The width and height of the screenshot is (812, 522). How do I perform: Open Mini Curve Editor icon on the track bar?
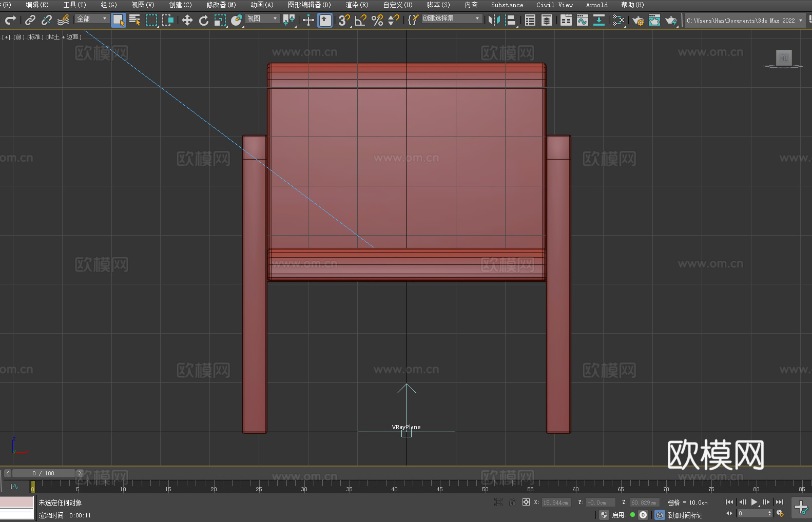(x=14, y=486)
